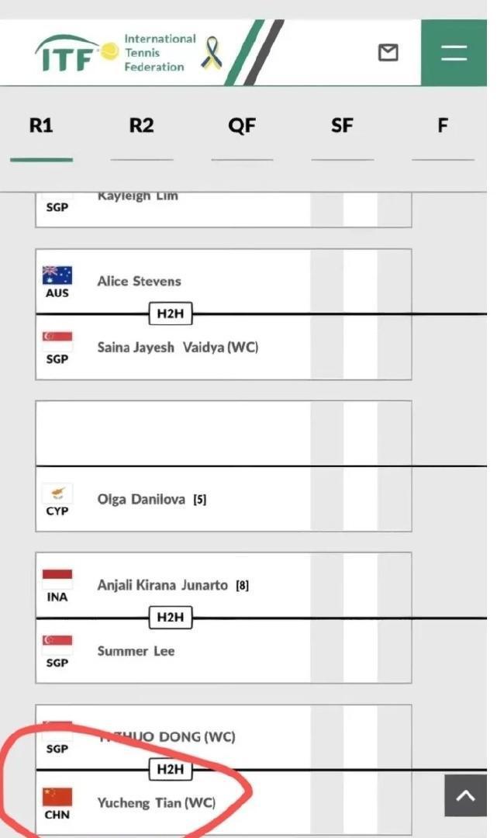The width and height of the screenshot is (504, 838).
Task: Open Olga Danilova's player profile
Action: coord(141,499)
